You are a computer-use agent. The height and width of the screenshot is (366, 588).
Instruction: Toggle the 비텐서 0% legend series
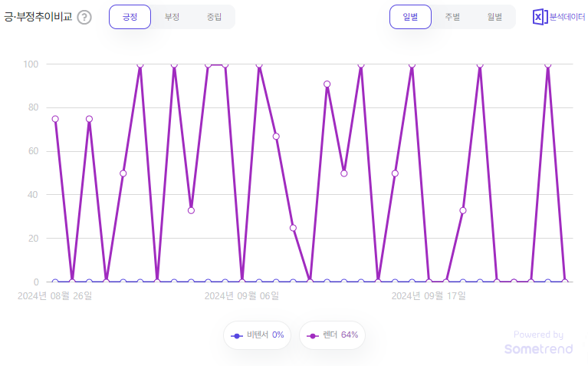(x=258, y=335)
